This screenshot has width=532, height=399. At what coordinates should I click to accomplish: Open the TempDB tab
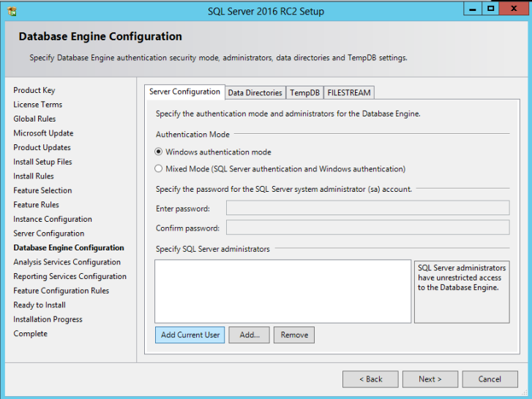click(304, 93)
